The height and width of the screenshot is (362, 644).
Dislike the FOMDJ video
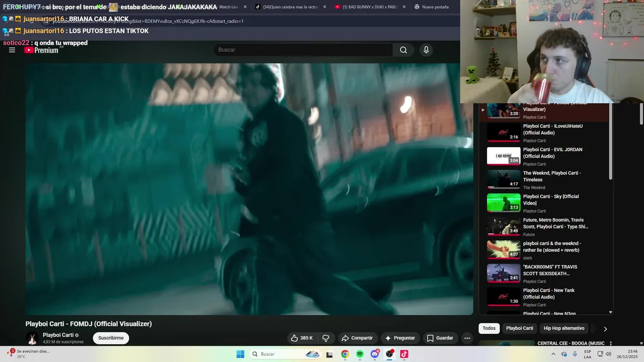326,338
